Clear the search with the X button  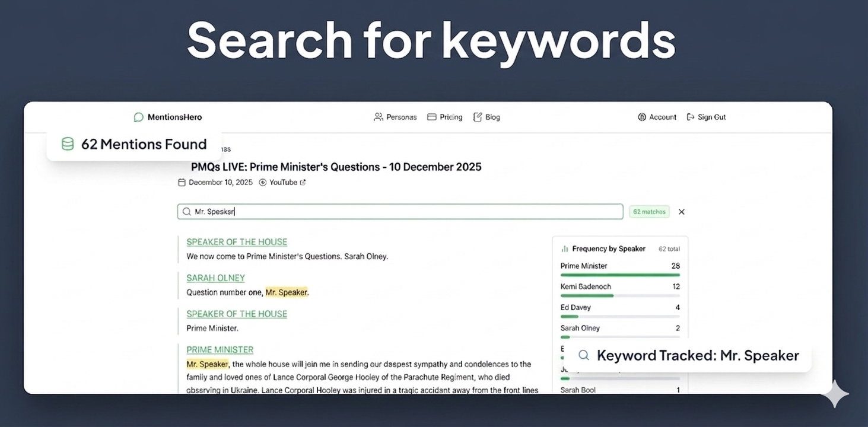[681, 211]
